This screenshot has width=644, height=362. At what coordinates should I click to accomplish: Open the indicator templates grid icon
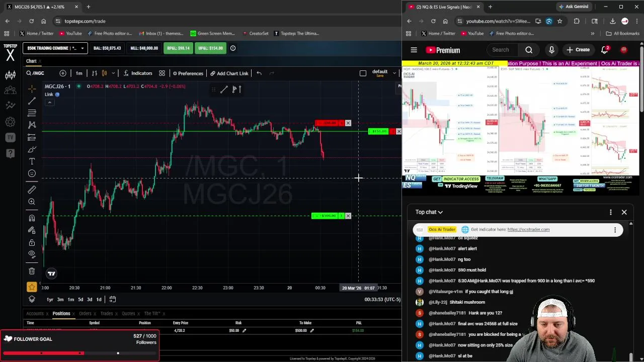pyautogui.click(x=162, y=73)
